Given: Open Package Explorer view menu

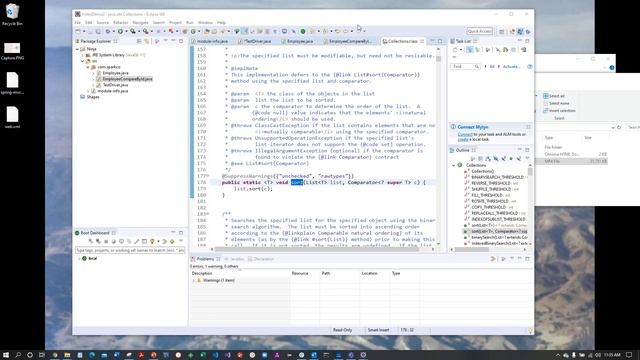Looking at the screenshot, I should click(x=166, y=41).
